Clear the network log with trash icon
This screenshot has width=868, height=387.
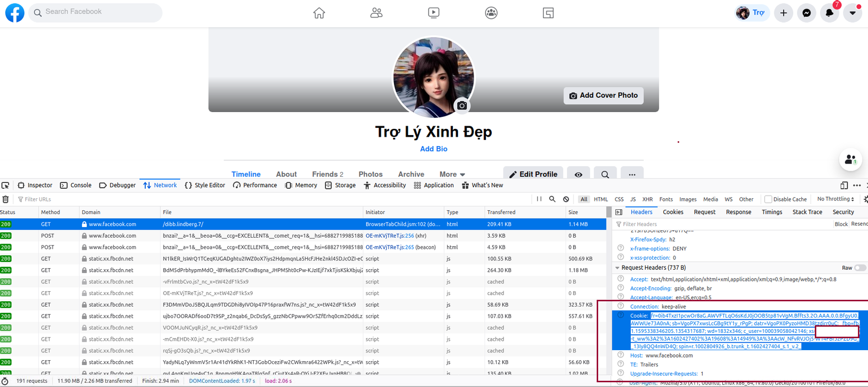tap(6, 199)
